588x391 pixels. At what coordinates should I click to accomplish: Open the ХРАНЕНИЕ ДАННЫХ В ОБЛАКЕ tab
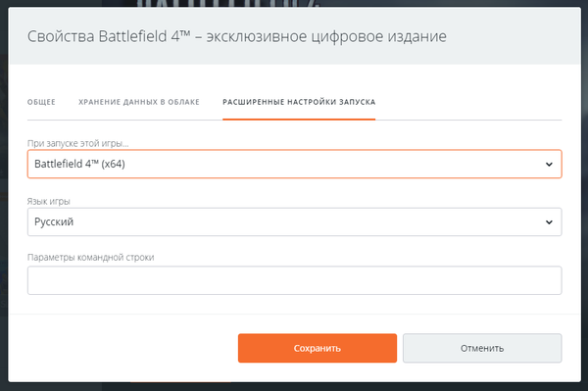click(139, 102)
